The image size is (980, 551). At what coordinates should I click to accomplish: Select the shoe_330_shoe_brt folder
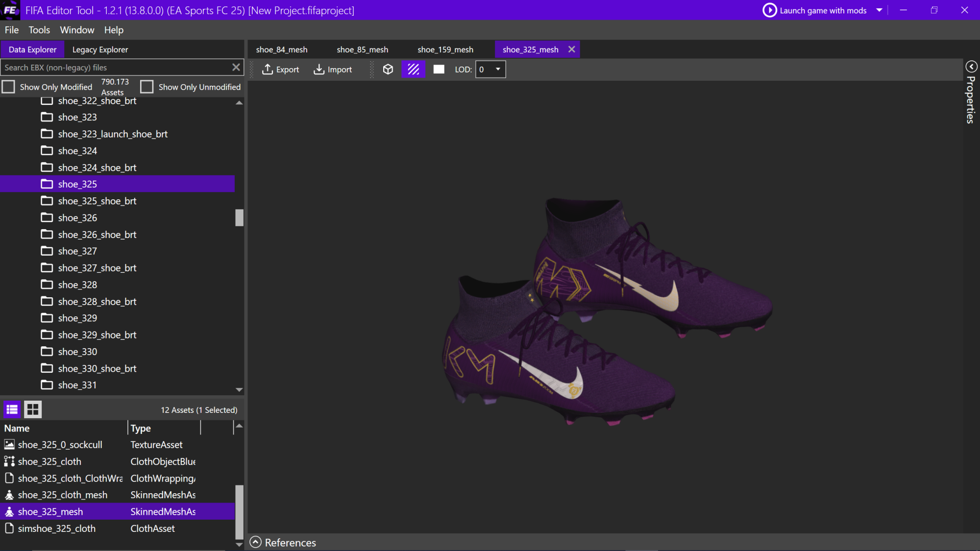coord(97,368)
